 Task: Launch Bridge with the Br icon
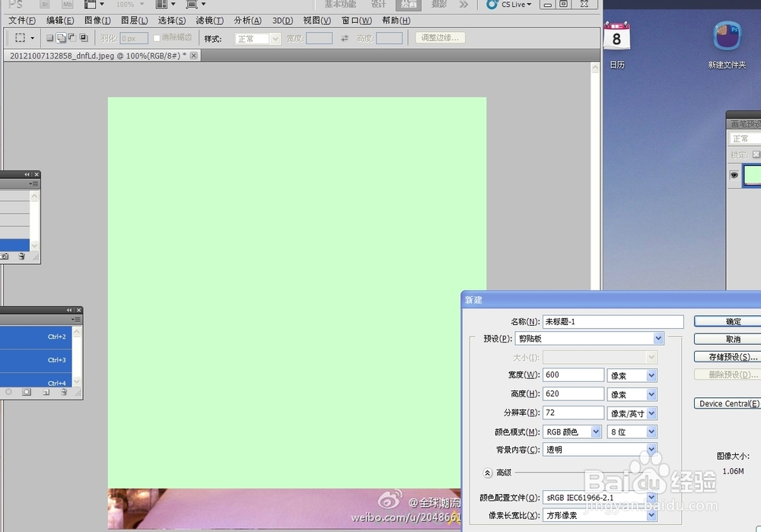pos(45,5)
